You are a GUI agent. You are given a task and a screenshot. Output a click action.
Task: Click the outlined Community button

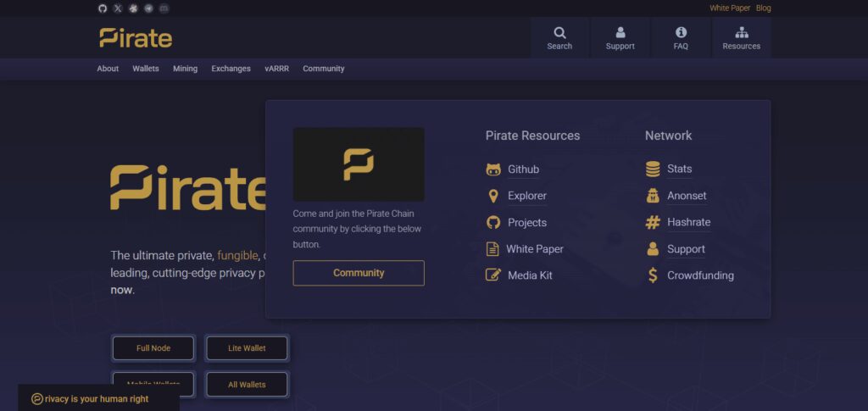point(359,273)
